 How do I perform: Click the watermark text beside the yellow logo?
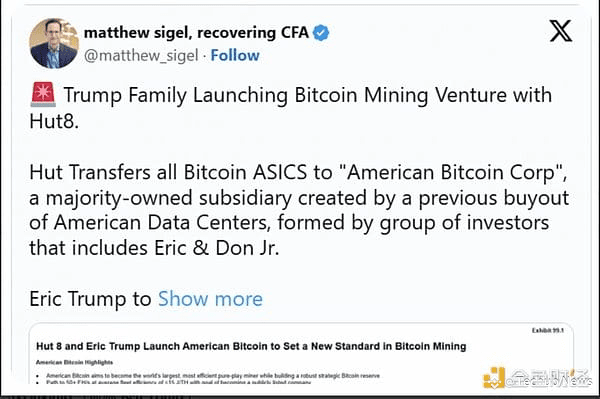click(549, 378)
